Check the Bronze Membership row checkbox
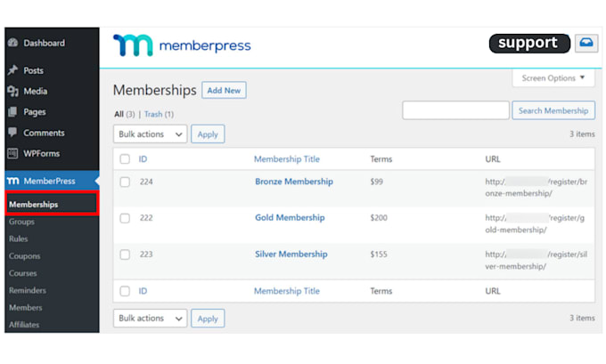This screenshot has width=606, height=364. tap(125, 182)
